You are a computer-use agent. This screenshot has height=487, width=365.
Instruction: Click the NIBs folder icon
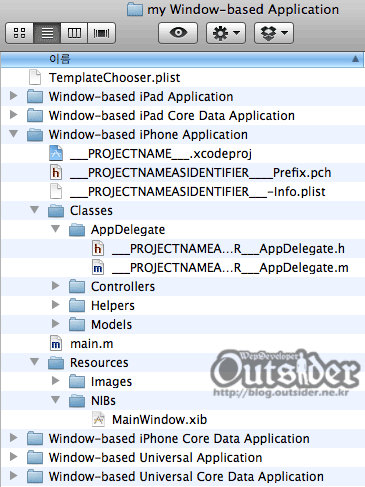tap(77, 401)
